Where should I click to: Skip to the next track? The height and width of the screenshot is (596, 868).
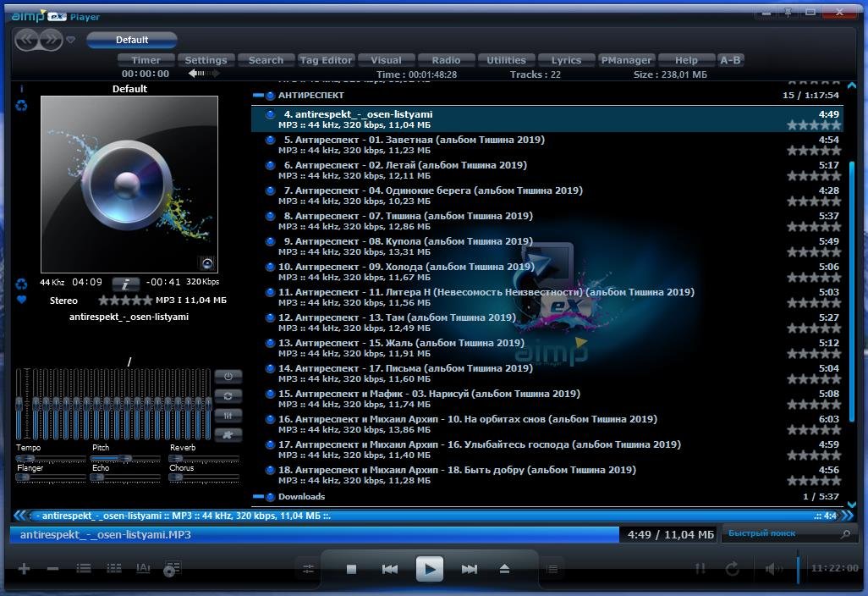(469, 569)
